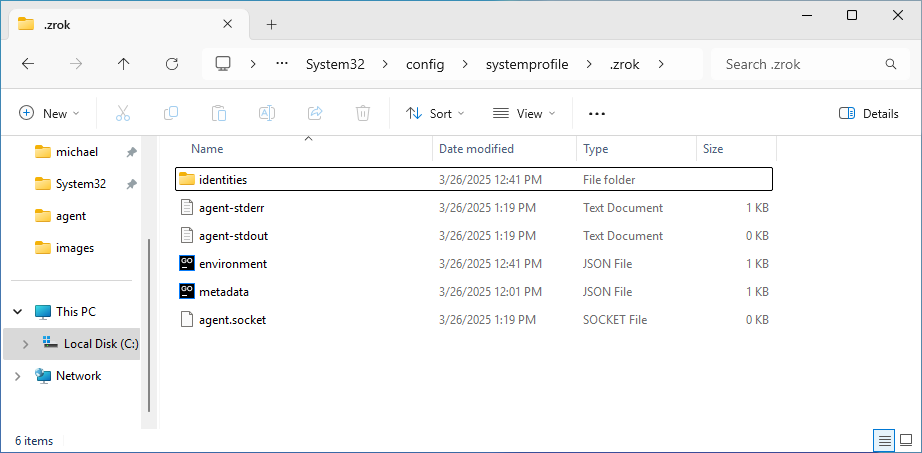The height and width of the screenshot is (453, 922).
Task: Click the Share icon in toolbar
Action: click(x=315, y=114)
